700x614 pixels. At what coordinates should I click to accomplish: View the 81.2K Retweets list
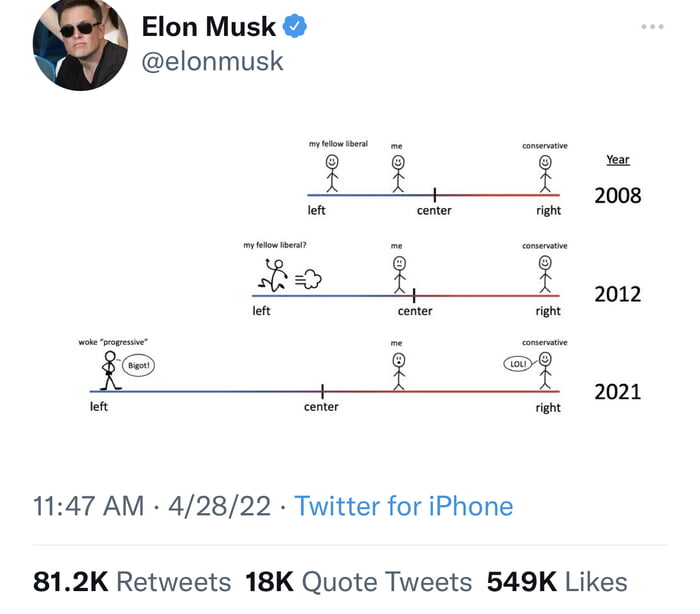click(132, 582)
